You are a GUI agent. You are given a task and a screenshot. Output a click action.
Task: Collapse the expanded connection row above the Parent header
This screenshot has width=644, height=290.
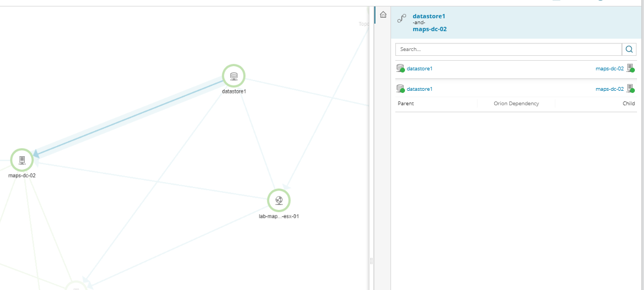point(516,89)
